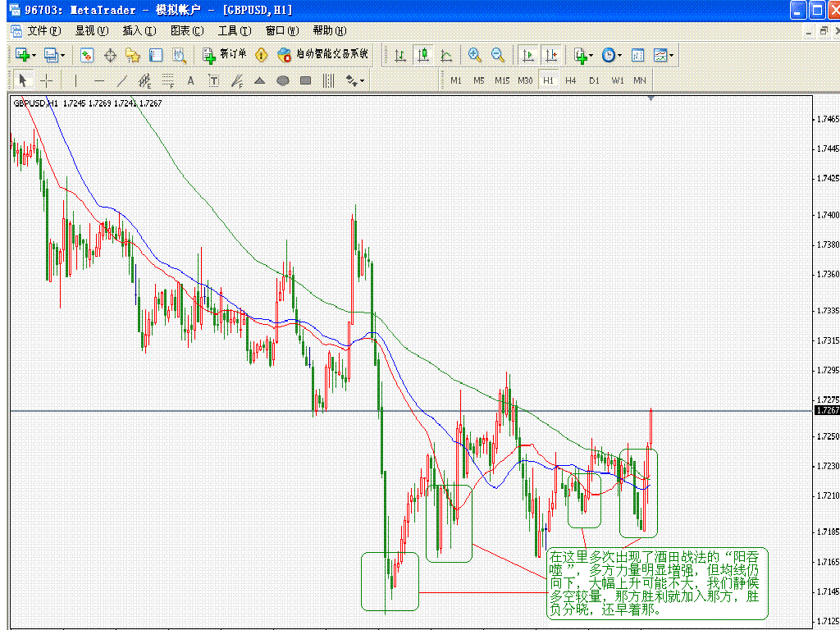
Task: Toggle the chart auto-scroll button
Action: point(528,55)
